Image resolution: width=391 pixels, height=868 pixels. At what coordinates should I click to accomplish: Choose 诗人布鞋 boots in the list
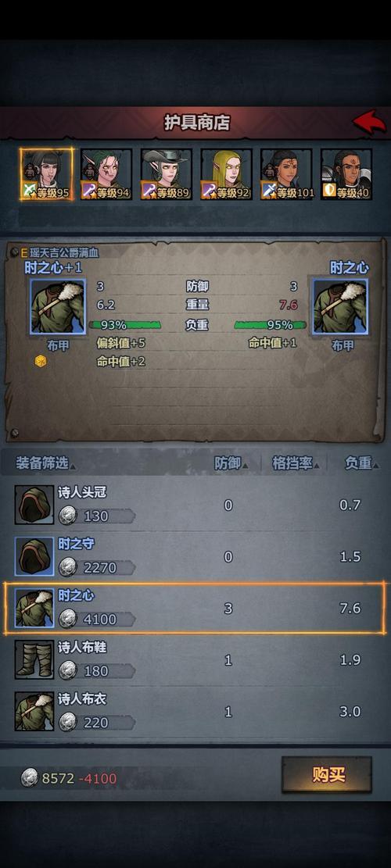click(195, 660)
